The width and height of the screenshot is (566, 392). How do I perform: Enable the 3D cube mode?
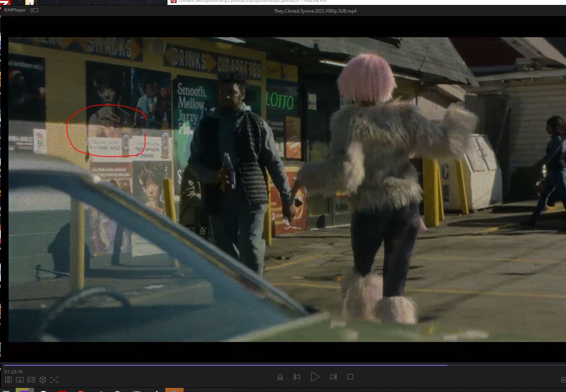tap(43, 380)
